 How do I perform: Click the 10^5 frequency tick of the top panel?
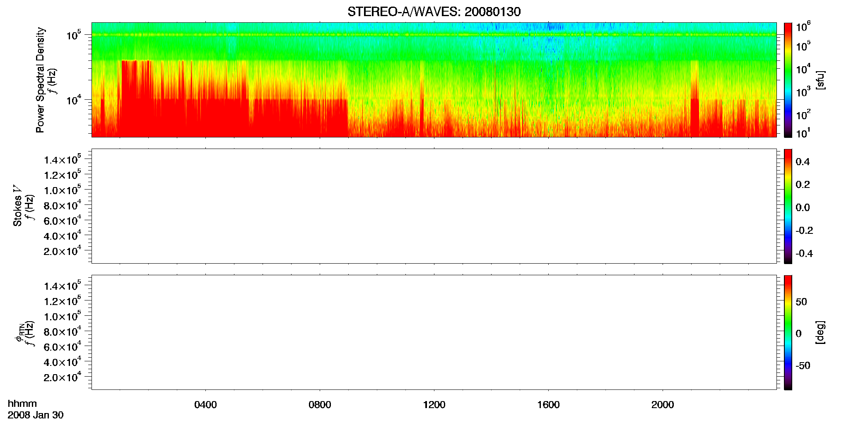pyautogui.click(x=73, y=35)
